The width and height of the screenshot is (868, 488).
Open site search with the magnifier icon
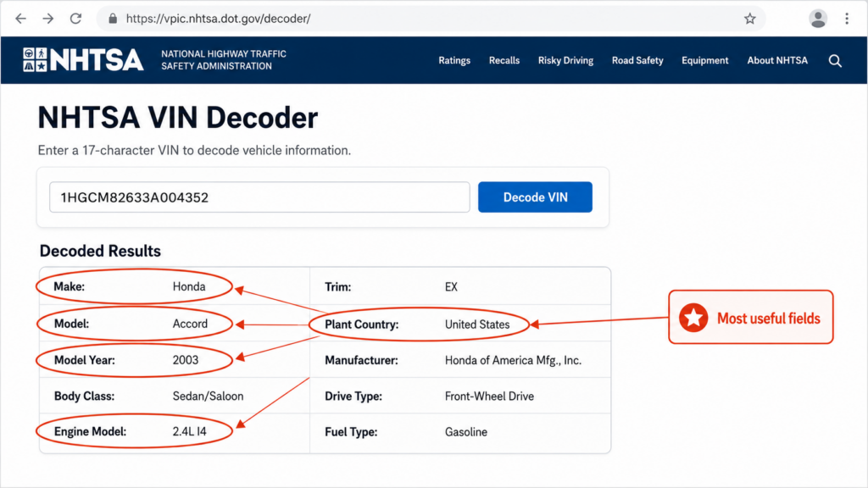pos(835,61)
